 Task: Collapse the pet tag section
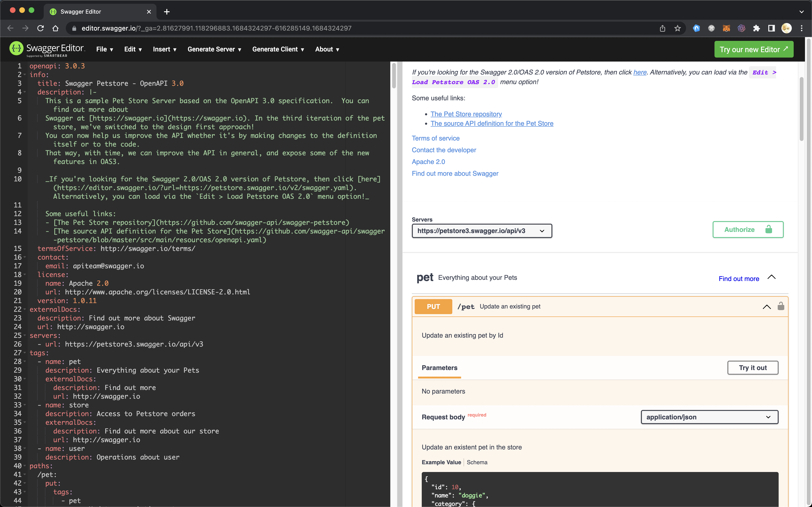point(771,277)
